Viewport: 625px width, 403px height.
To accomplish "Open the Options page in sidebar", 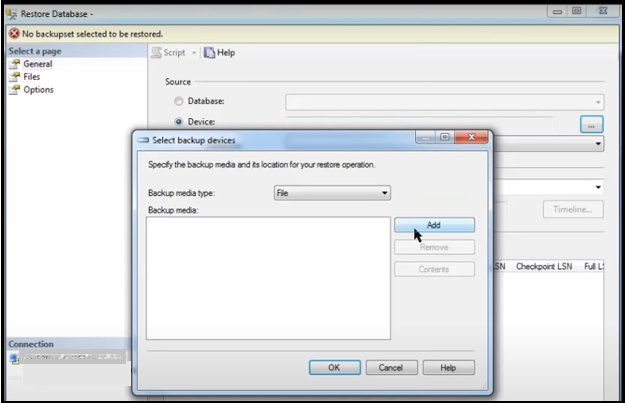I will [38, 89].
